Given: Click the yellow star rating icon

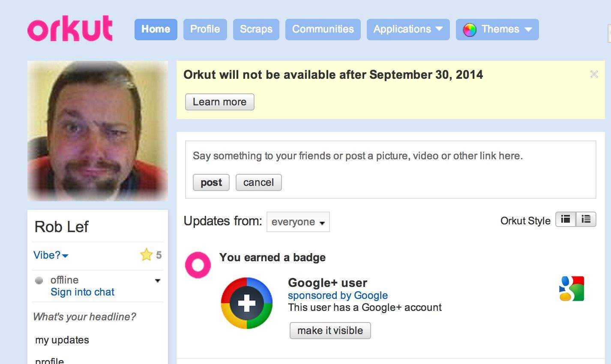Looking at the screenshot, I should pos(147,254).
